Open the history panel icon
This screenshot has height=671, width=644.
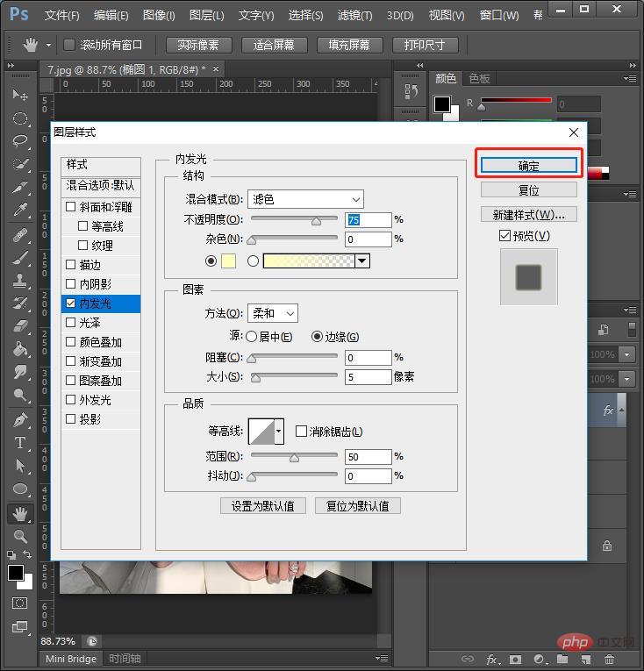coord(411,91)
